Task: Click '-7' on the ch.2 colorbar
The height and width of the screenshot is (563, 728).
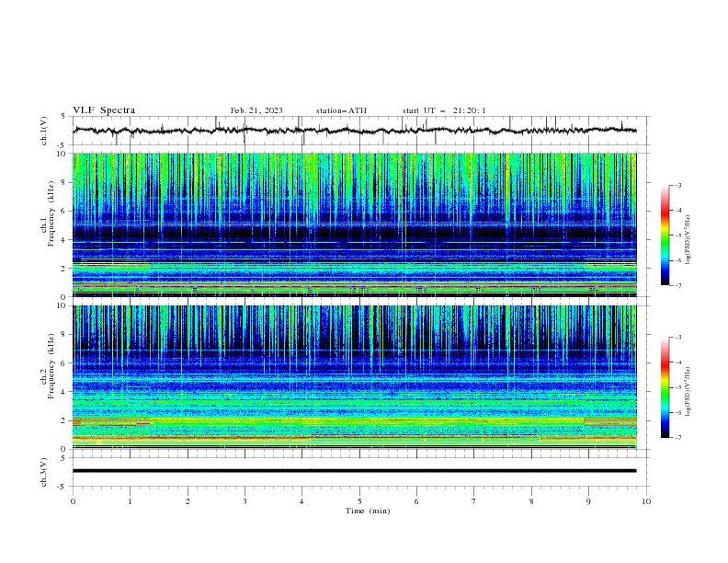Action: pos(678,438)
